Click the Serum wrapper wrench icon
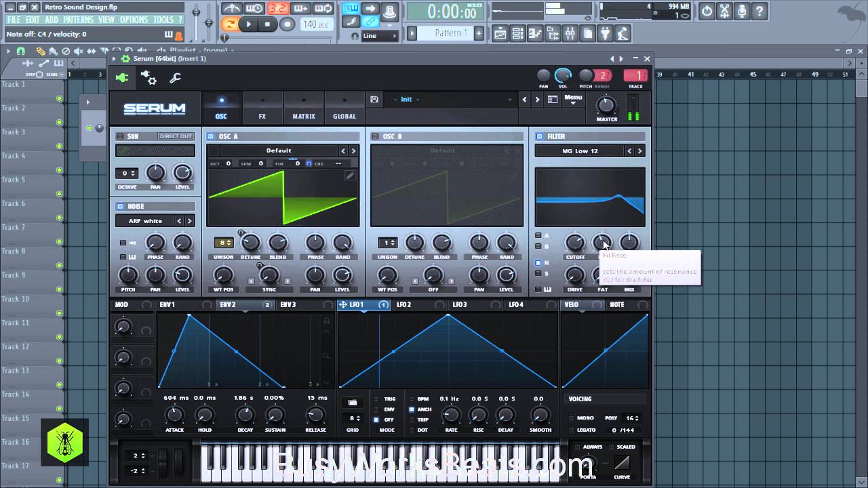Viewport: 868px width, 488px height. tap(175, 79)
